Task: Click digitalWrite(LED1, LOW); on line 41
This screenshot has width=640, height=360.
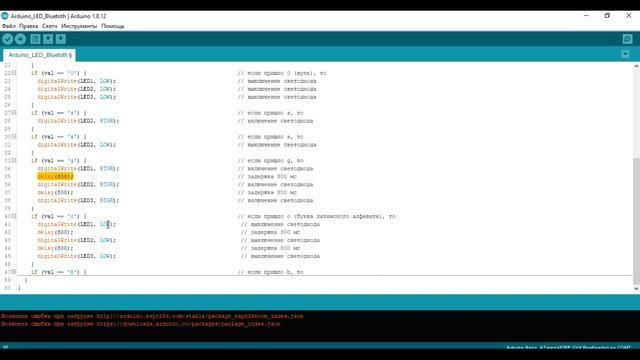Action: click(x=77, y=224)
